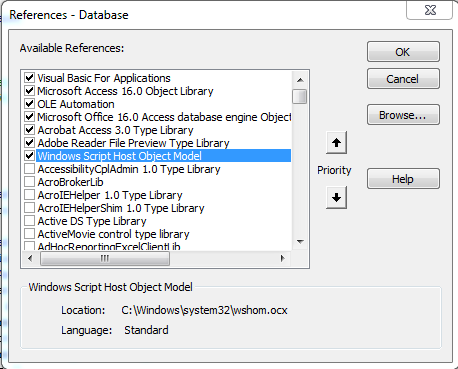
Task: Click the Cancel button
Action: (x=403, y=79)
